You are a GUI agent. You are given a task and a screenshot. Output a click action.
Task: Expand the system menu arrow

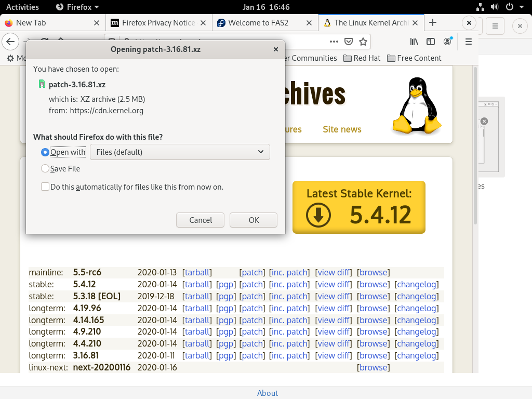[522, 7]
